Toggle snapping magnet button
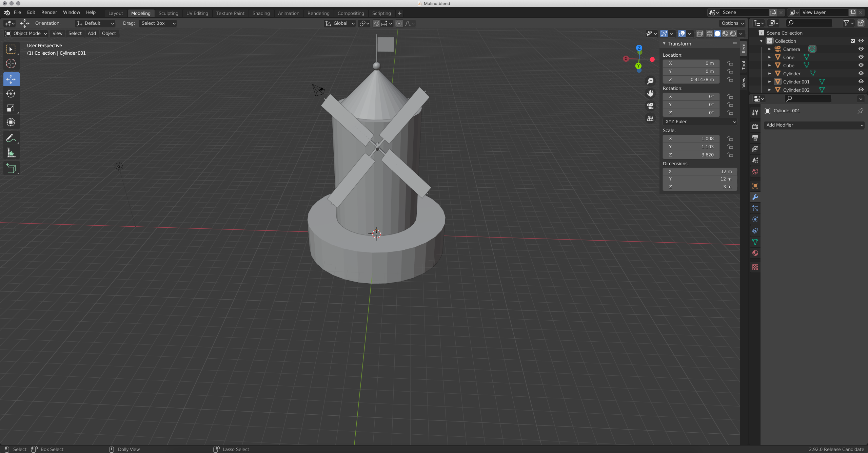Viewport: 868px width, 453px height. 376,23
